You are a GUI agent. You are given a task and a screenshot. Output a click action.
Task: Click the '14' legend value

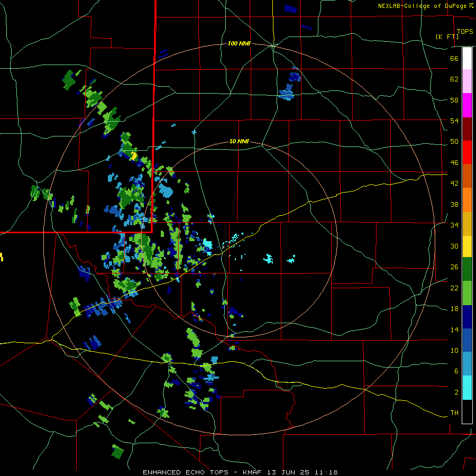pos(454,329)
